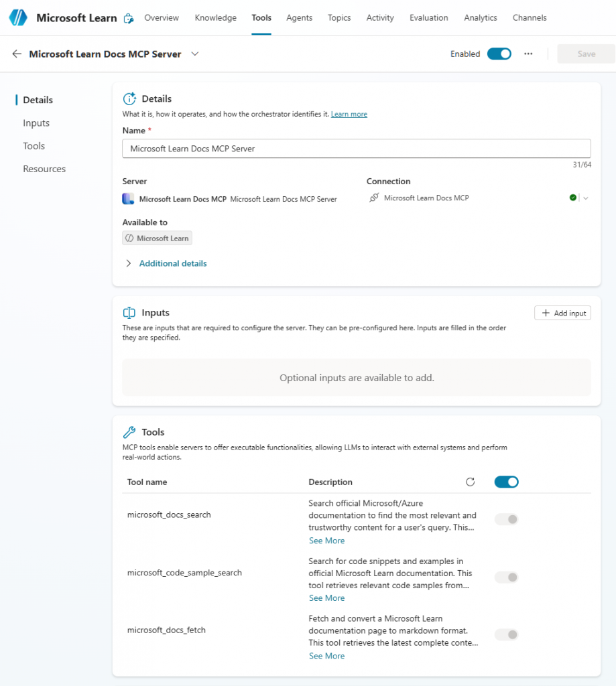Enable the microsoft_docs_fetch tool
616x686 pixels.
point(505,634)
